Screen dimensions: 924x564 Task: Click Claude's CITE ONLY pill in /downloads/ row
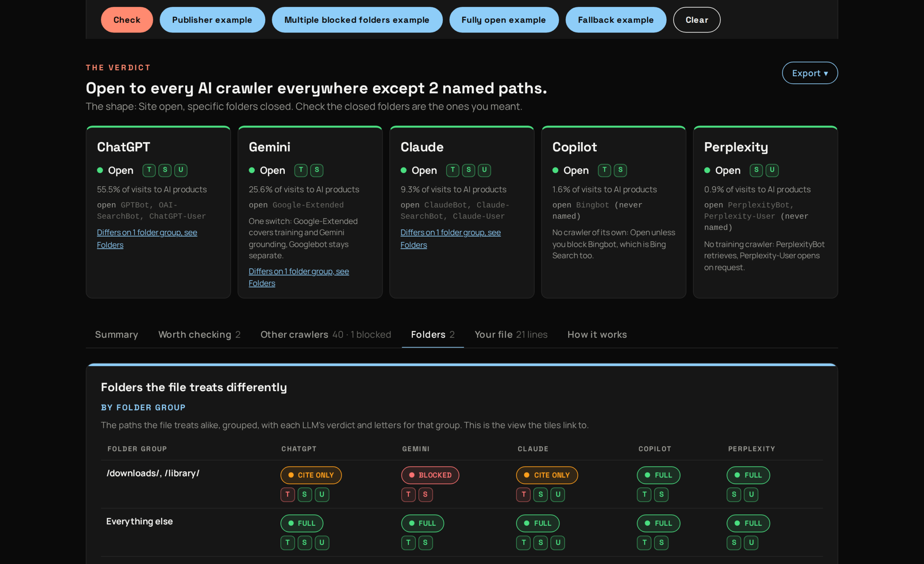coord(547,475)
